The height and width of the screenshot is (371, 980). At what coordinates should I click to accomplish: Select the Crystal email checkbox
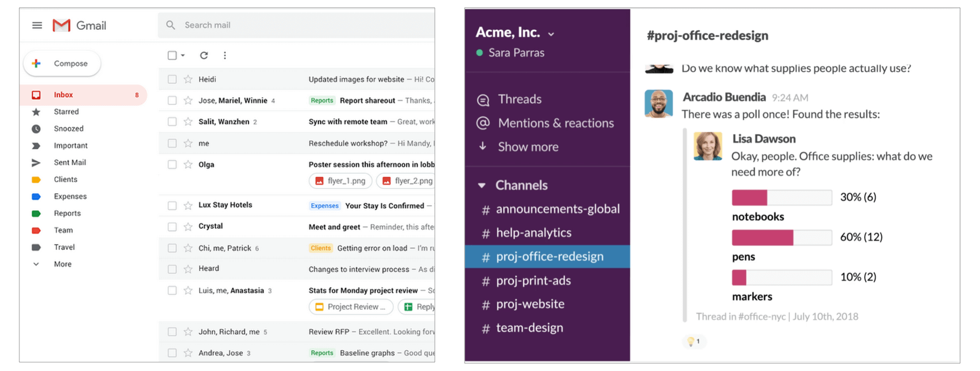pos(172,227)
